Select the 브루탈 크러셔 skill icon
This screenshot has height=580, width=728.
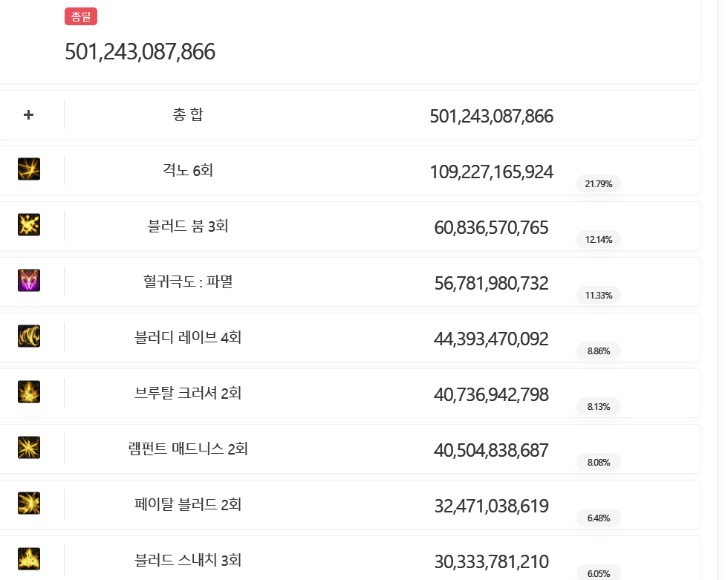click(29, 392)
